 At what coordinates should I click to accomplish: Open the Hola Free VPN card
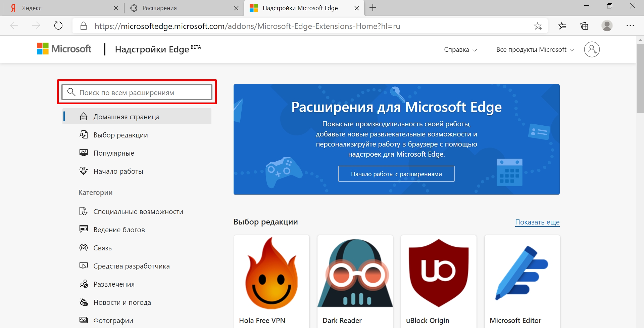pyautogui.click(x=271, y=282)
